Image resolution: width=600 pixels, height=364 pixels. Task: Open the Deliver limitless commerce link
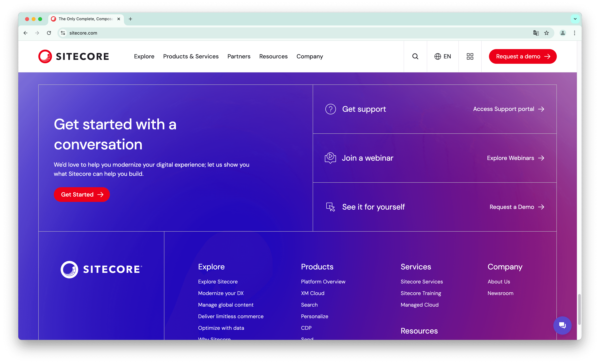[x=231, y=317]
